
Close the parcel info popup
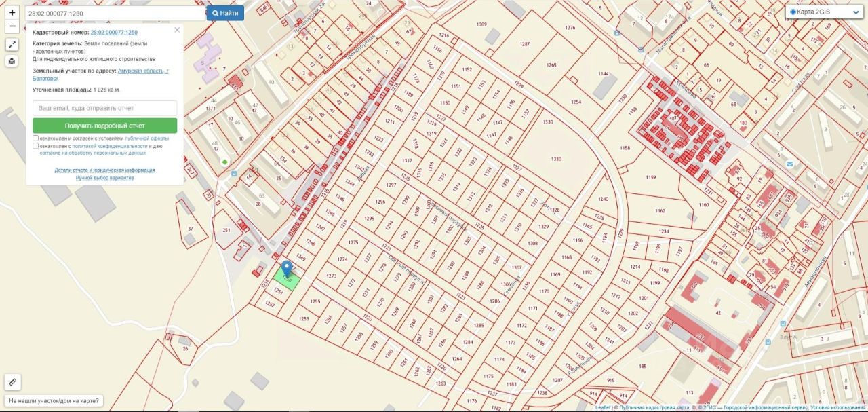(x=177, y=30)
